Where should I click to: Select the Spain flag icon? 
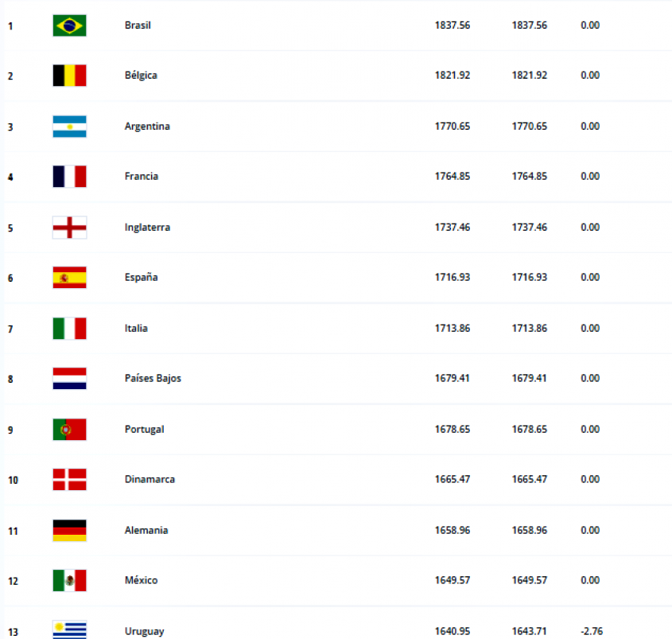point(69,278)
